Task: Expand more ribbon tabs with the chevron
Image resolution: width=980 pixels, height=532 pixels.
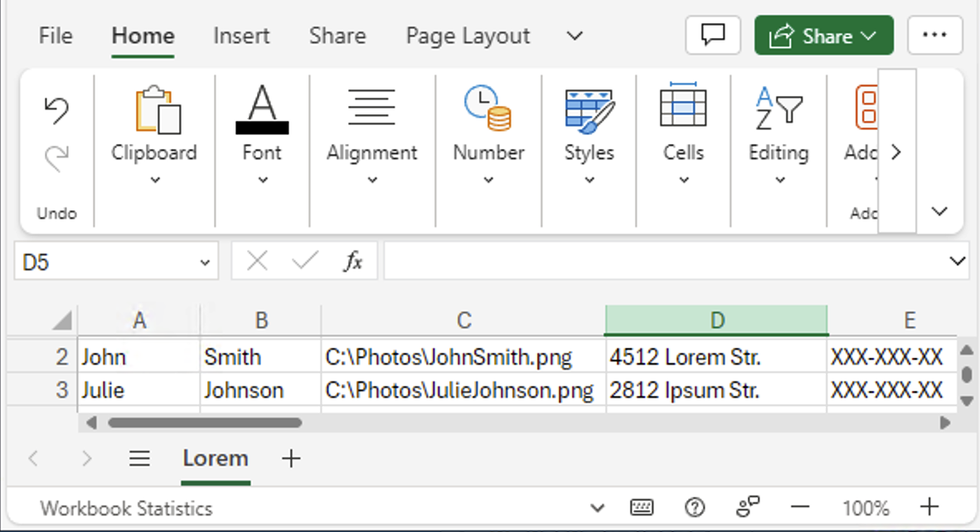Action: [x=573, y=36]
